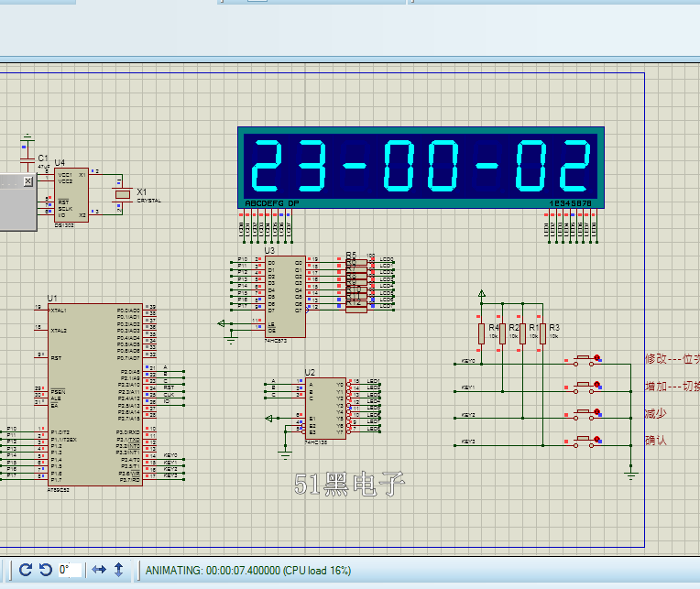700x589 pixels.
Task: Toggle the red latch dot on KEY1 button
Action: click(x=596, y=384)
